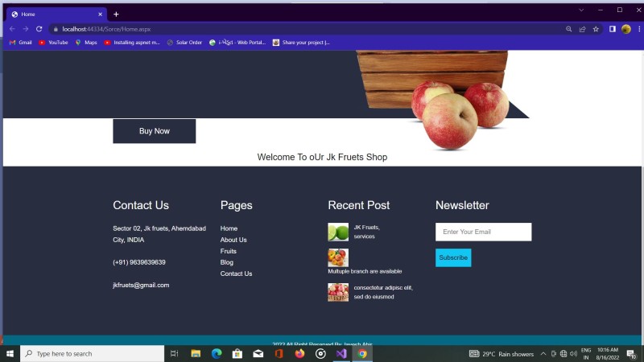Open the notification center icon
Viewport: 644px width, 362px height.
(631, 353)
